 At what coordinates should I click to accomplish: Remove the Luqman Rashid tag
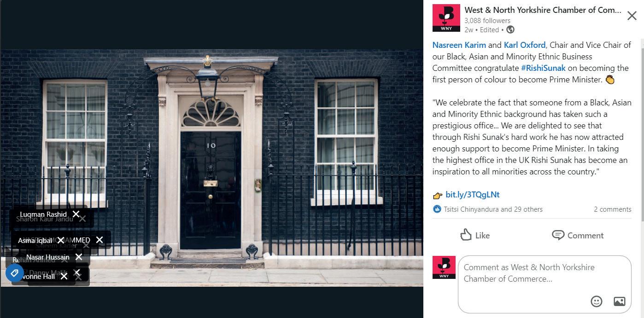(x=76, y=214)
